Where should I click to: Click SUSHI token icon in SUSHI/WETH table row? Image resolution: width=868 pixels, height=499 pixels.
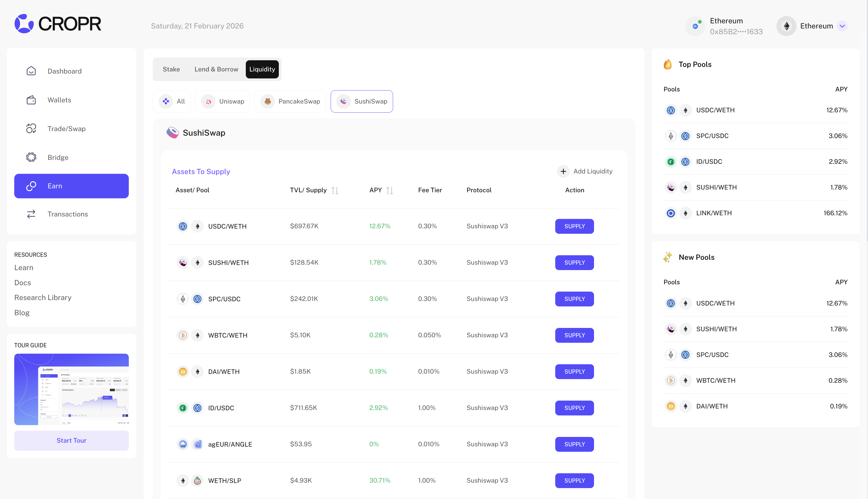[x=183, y=263]
